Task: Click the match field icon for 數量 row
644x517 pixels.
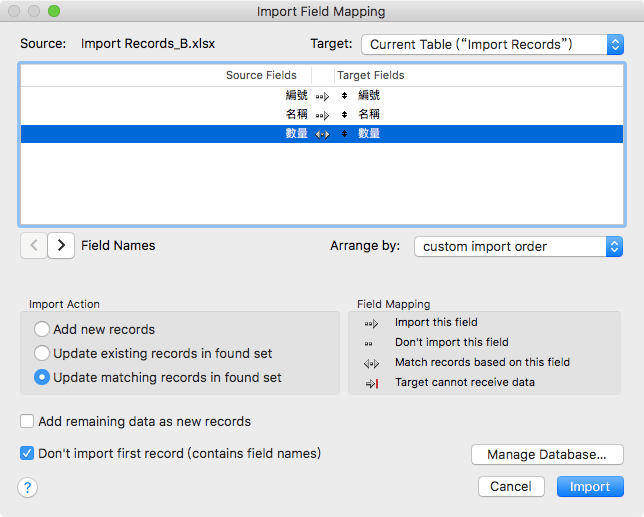Action: (x=321, y=134)
